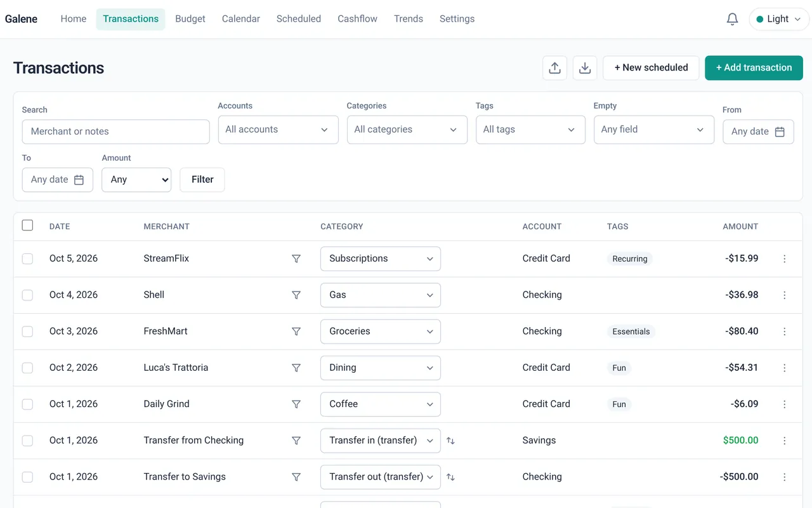Screen dimensions: 812x508
Task: Click filter icon in Shell row
Action: click(x=296, y=295)
